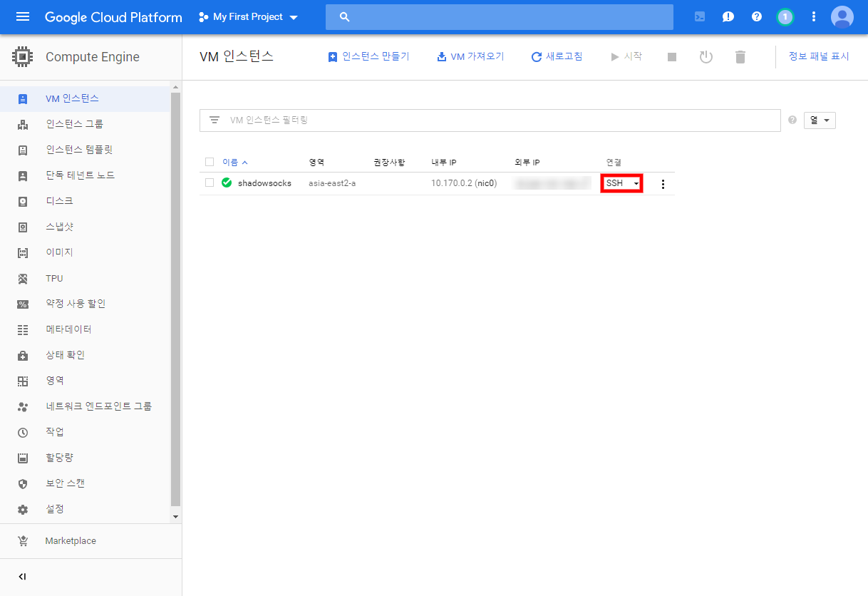This screenshot has height=596, width=868.
Task: Open the feedback exclamation bubble icon
Action: tap(728, 16)
